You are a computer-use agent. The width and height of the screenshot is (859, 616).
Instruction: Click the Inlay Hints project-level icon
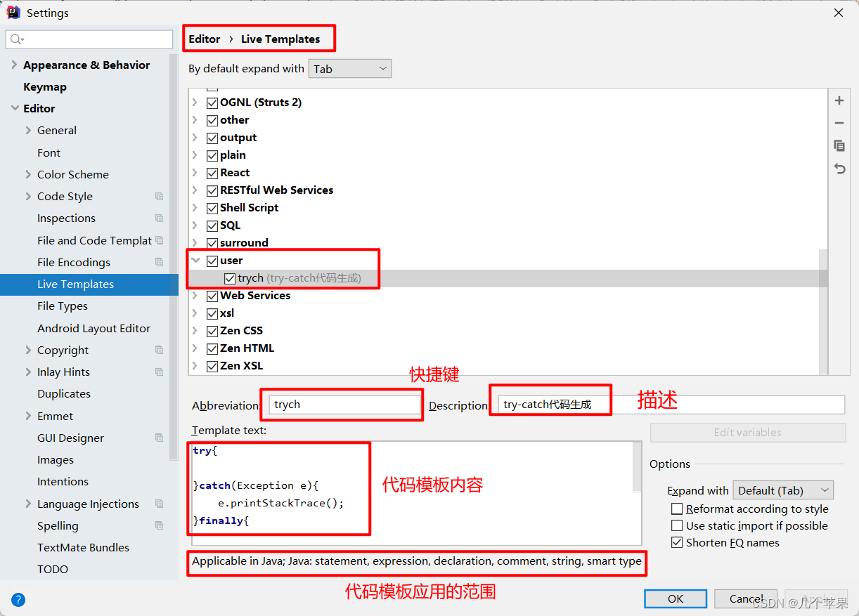tap(160, 372)
